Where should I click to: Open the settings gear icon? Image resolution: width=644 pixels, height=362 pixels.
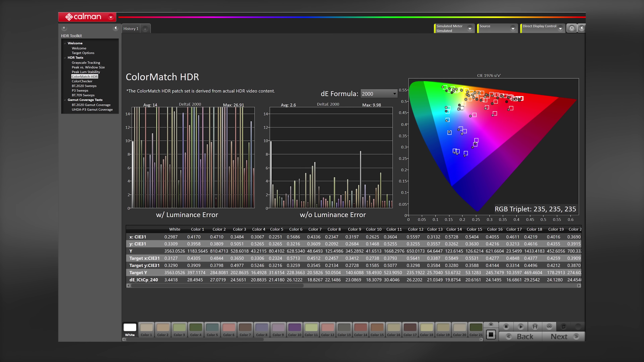coord(572,28)
